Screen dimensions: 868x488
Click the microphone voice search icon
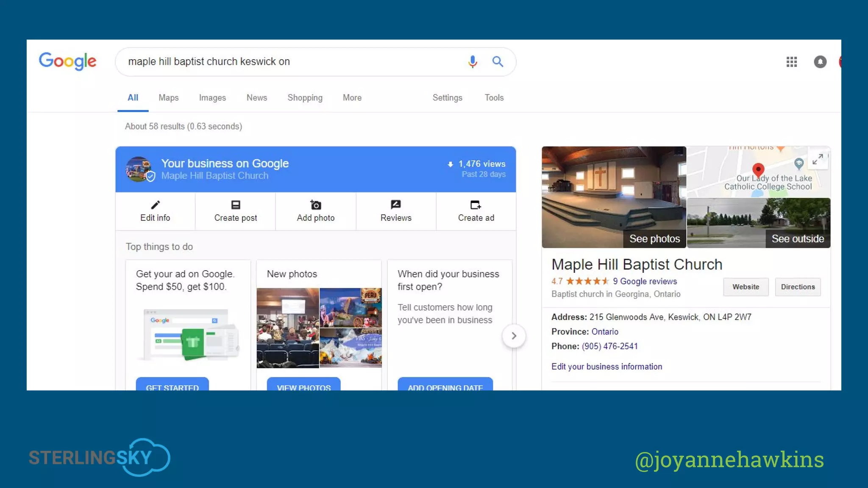(x=473, y=62)
